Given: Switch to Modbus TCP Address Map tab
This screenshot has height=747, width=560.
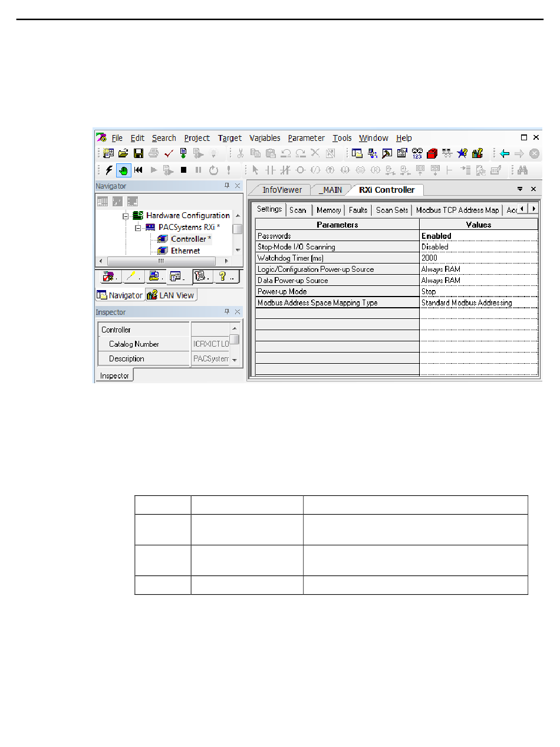Looking at the screenshot, I should tap(457, 210).
